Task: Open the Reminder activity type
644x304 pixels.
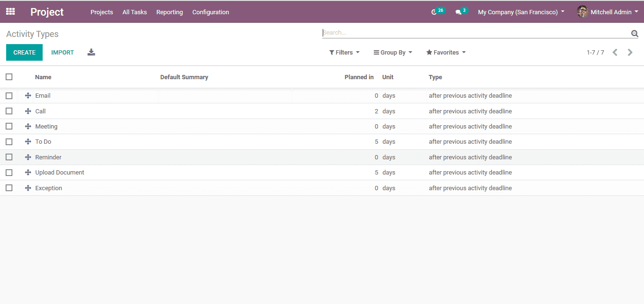Action: coord(48,157)
